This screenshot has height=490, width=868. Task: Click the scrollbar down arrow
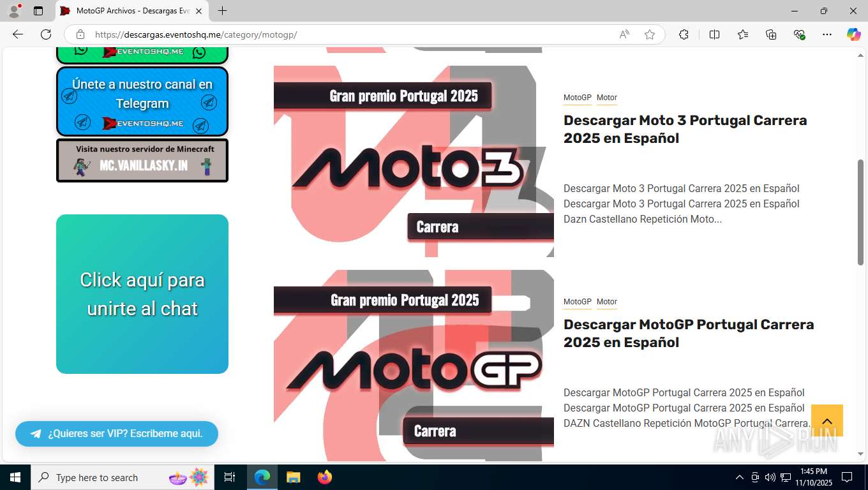point(860,454)
